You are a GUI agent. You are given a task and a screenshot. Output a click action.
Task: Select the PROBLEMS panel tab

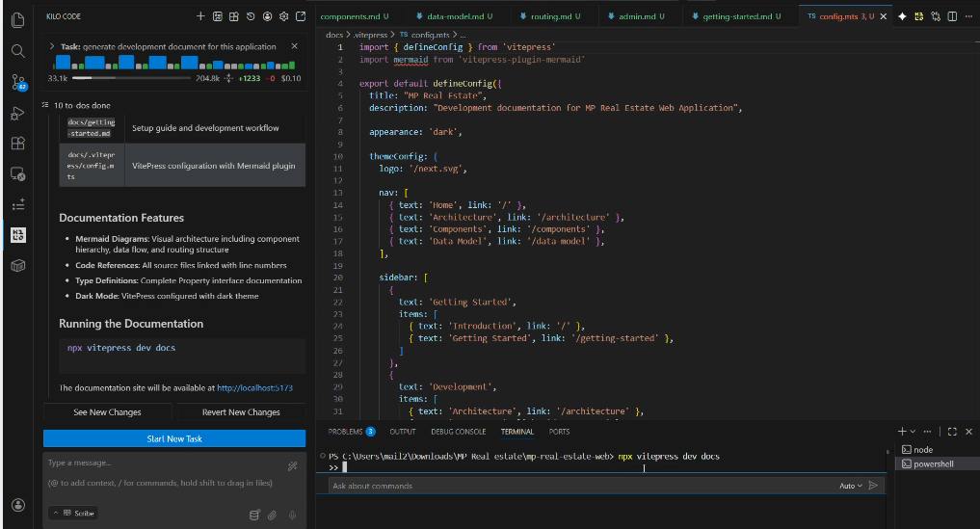click(345, 432)
